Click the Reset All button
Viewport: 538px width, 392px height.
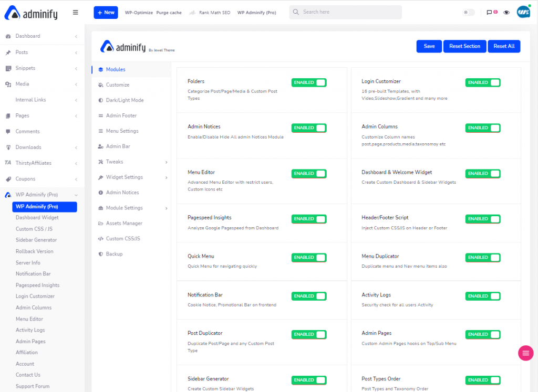(x=504, y=46)
